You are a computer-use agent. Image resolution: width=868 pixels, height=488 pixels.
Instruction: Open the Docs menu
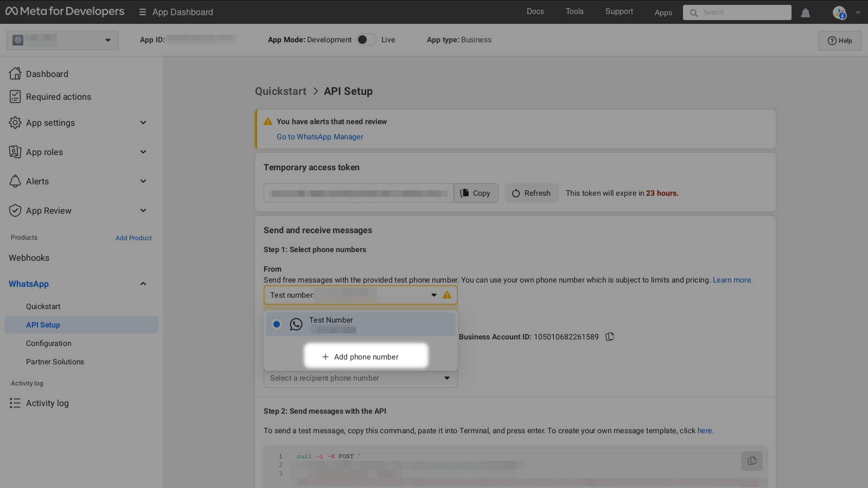pos(535,11)
